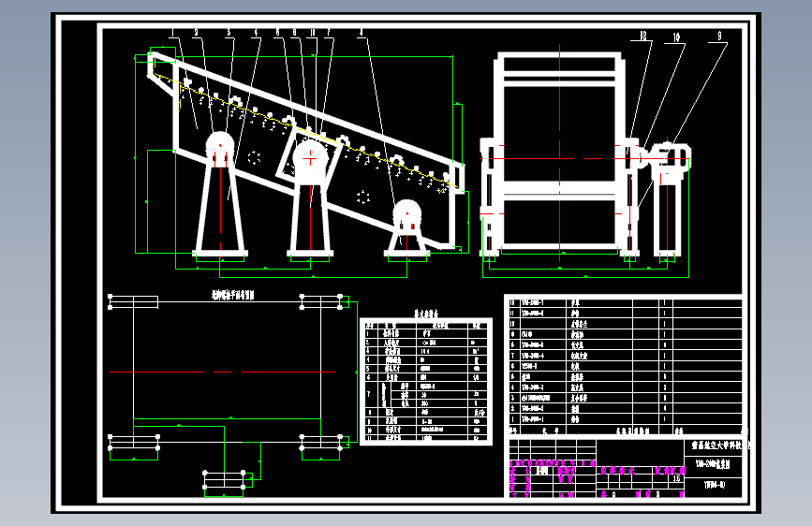
Task: Select balloon label 9 above the side view
Action: [719, 37]
